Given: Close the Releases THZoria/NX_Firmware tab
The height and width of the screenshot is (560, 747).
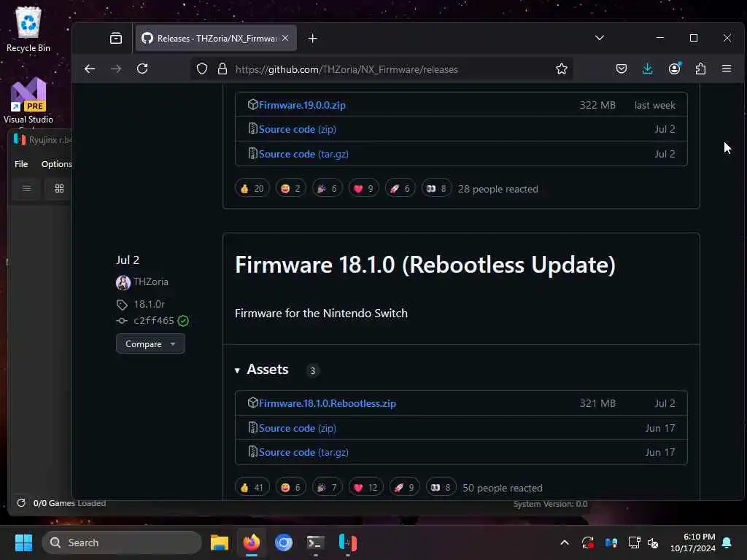Looking at the screenshot, I should (285, 38).
